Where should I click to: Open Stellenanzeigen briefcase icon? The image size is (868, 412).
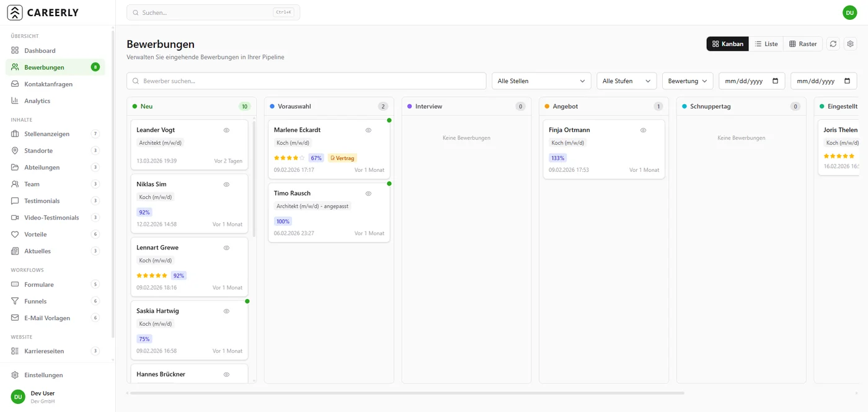(x=15, y=134)
